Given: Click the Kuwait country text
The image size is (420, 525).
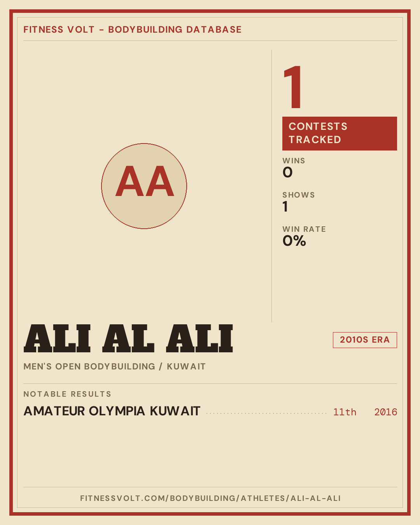Looking at the screenshot, I should (186, 366).
